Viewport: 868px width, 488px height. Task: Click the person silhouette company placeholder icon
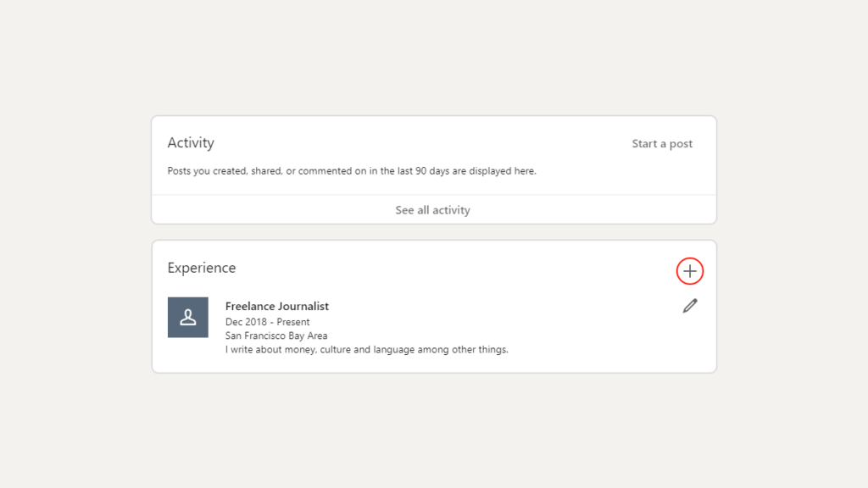(188, 318)
